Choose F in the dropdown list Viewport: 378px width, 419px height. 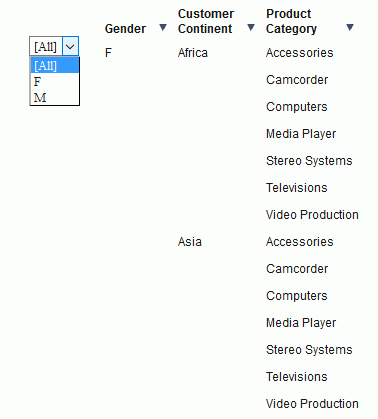55,81
